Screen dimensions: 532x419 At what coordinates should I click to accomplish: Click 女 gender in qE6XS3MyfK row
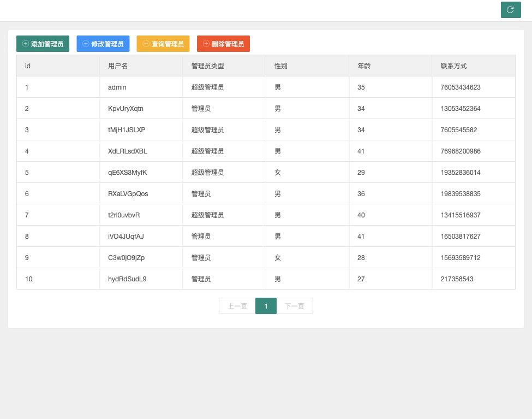click(278, 173)
